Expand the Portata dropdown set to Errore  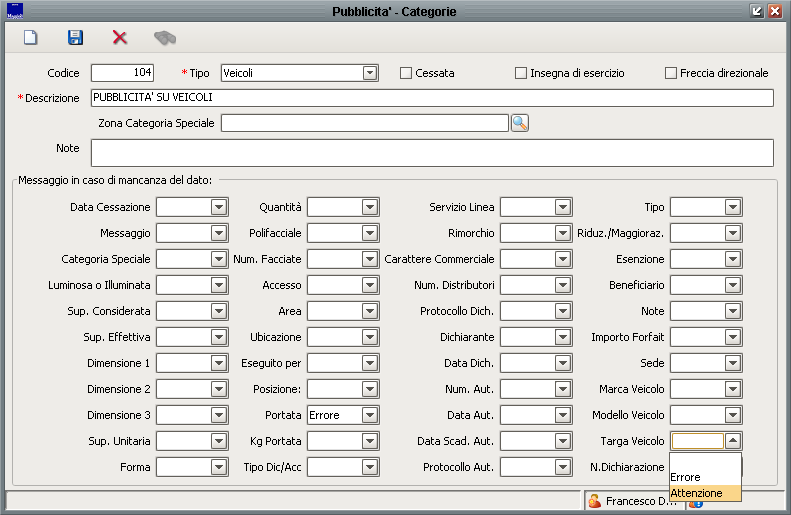pos(369,415)
